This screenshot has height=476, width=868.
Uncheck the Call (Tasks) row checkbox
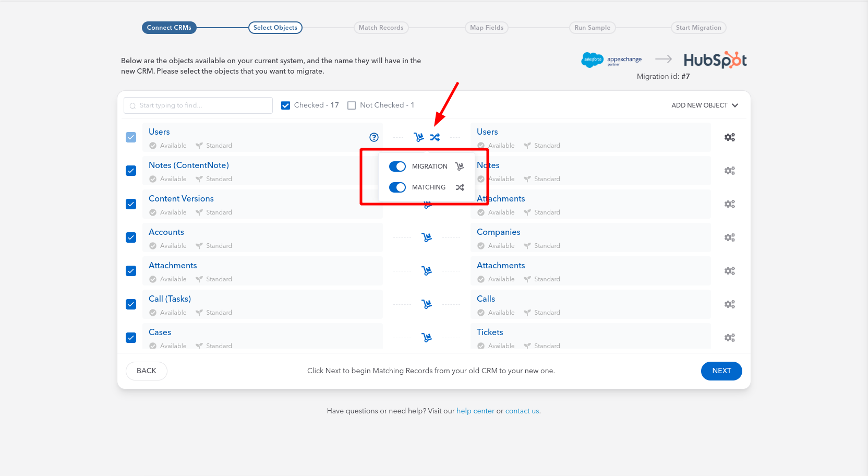pyautogui.click(x=131, y=304)
